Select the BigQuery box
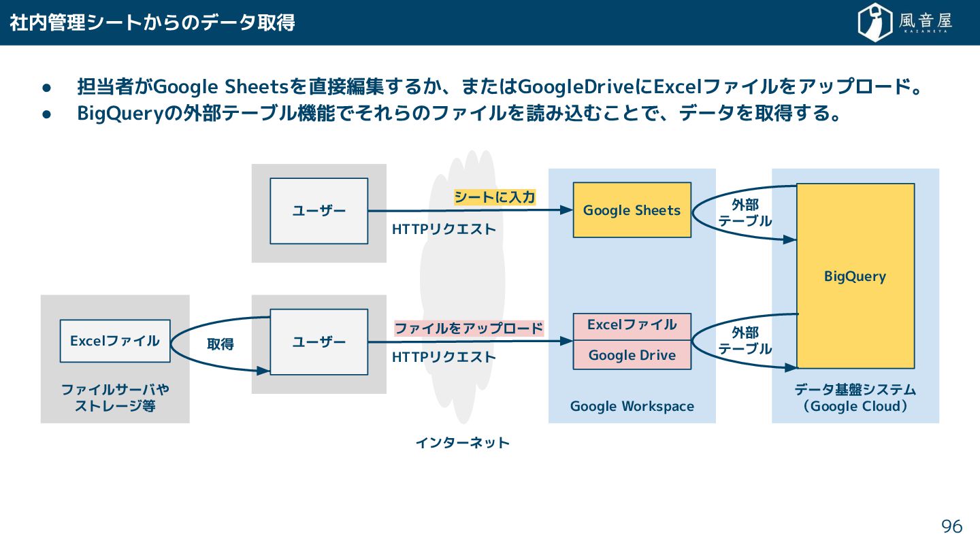This screenshot has width=980, height=551. [x=855, y=275]
